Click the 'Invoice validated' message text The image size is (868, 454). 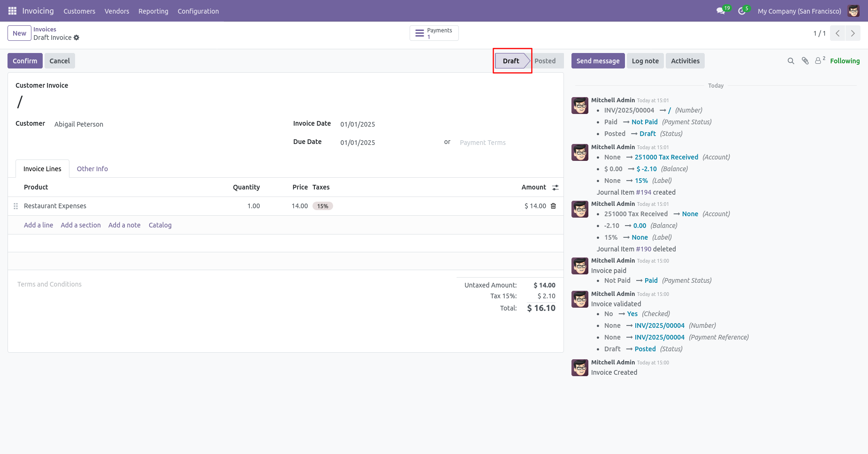[616, 304]
